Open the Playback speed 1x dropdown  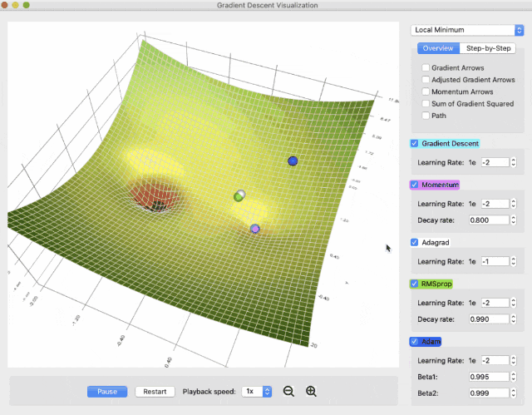pyautogui.click(x=257, y=391)
